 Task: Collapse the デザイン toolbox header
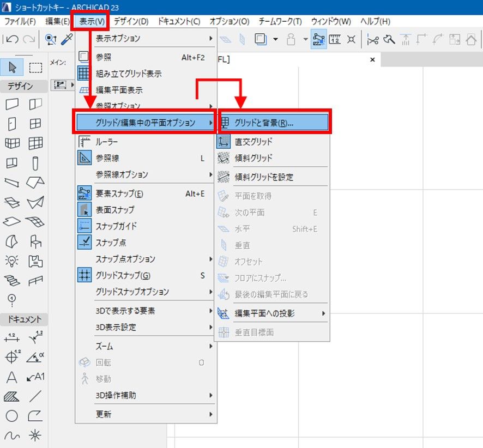[x=24, y=86]
